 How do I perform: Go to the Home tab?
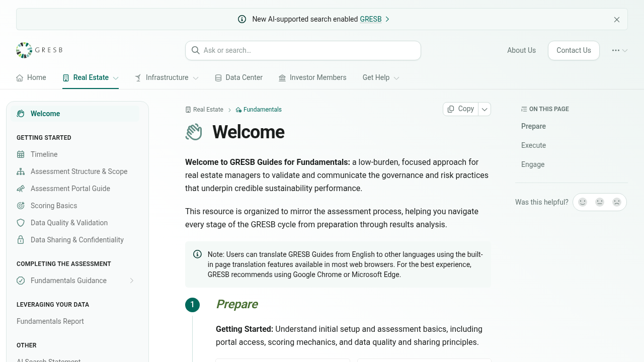click(31, 77)
